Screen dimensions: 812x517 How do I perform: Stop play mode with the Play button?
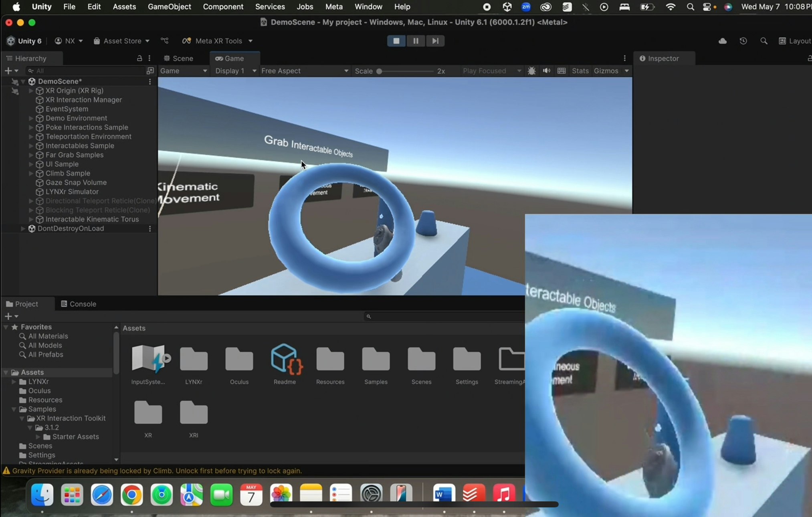(396, 41)
